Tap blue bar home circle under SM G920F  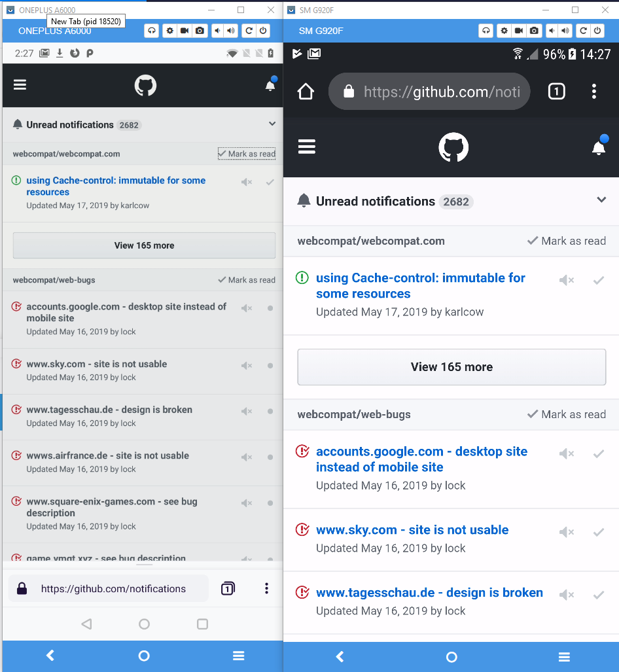[x=451, y=656]
